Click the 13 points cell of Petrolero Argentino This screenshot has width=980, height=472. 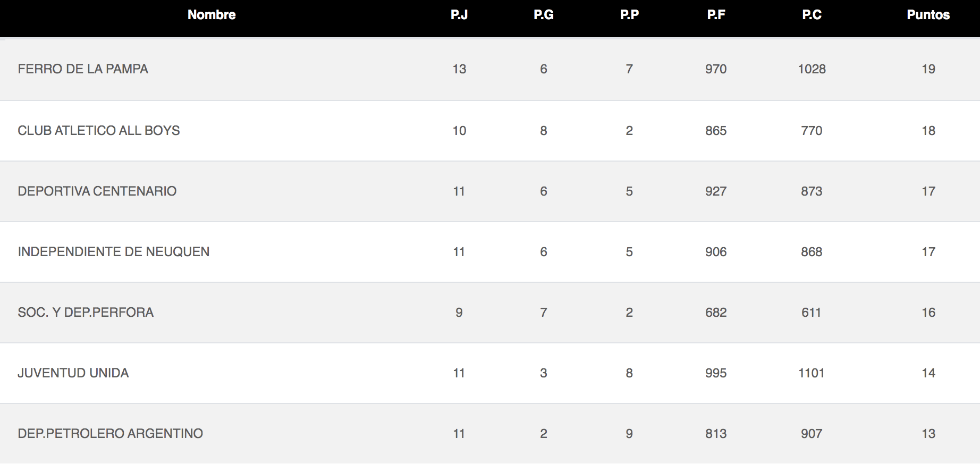pyautogui.click(x=928, y=434)
